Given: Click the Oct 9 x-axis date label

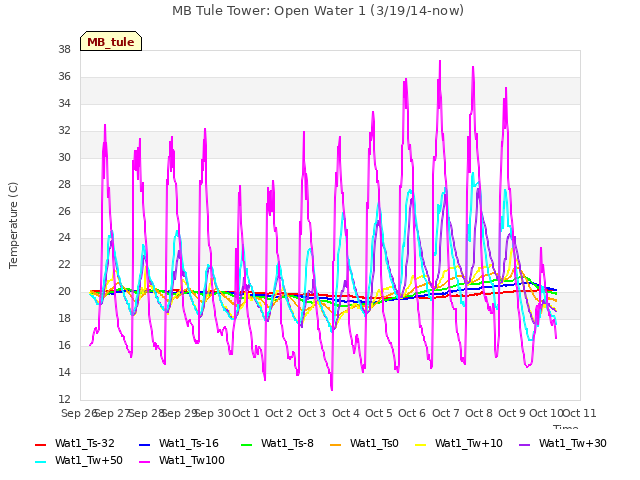Looking at the screenshot, I should (x=512, y=413).
